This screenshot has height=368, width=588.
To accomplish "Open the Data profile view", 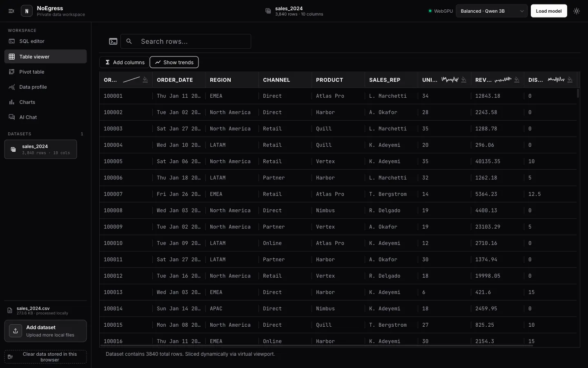I will [x=45, y=87].
